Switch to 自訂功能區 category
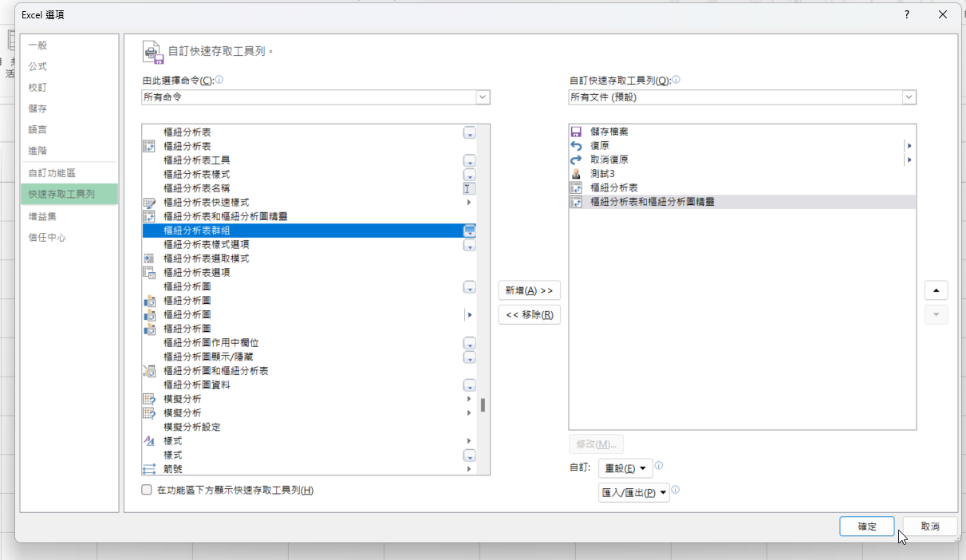 pos(69,173)
